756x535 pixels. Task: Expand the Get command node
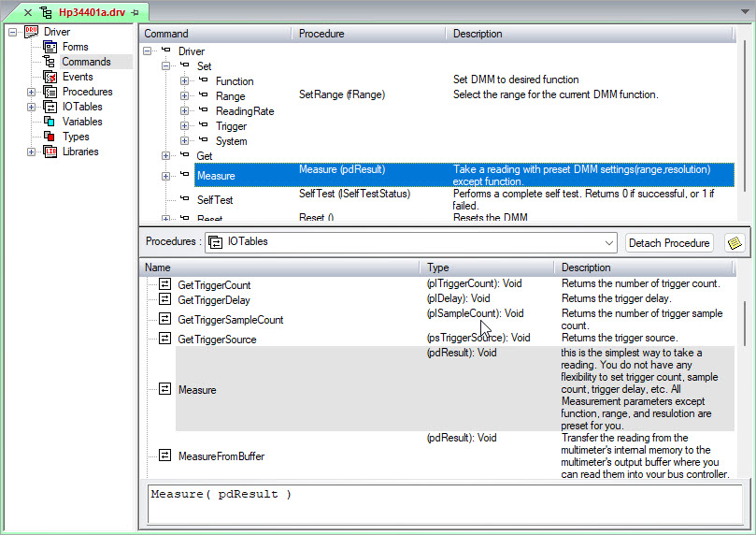tap(165, 155)
